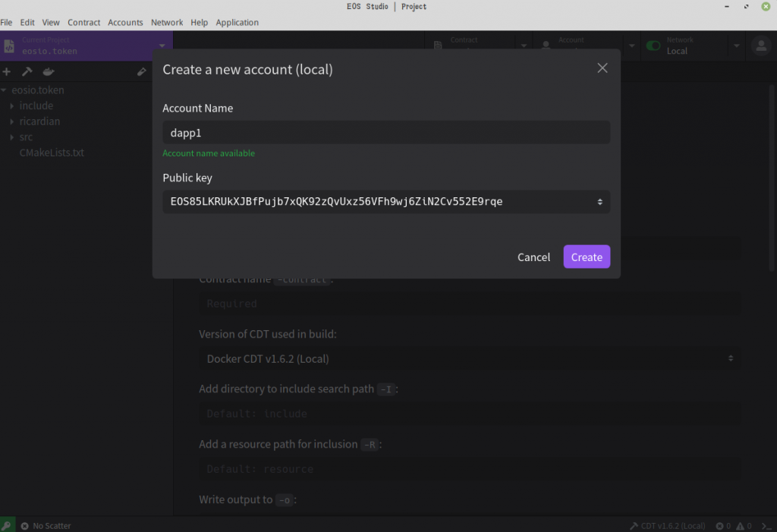Open the Contract selector dropdown arrow

(x=524, y=46)
